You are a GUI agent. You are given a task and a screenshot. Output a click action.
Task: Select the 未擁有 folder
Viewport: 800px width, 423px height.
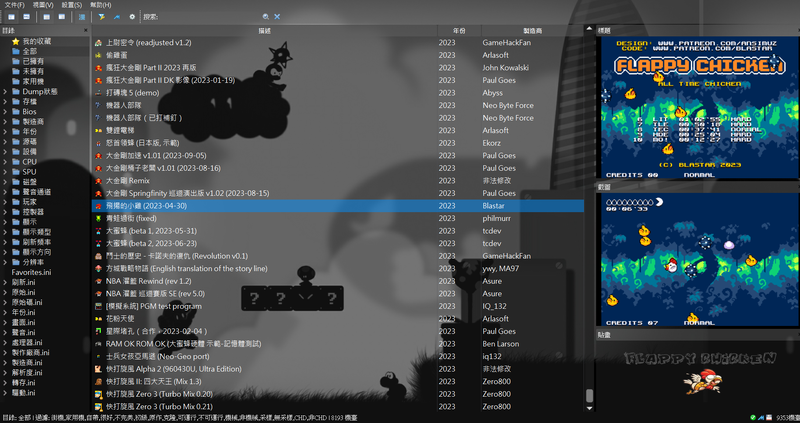click(28, 71)
